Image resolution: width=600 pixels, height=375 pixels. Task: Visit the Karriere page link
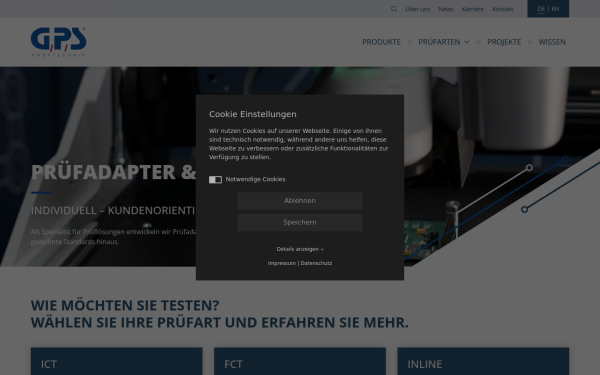[x=473, y=9]
